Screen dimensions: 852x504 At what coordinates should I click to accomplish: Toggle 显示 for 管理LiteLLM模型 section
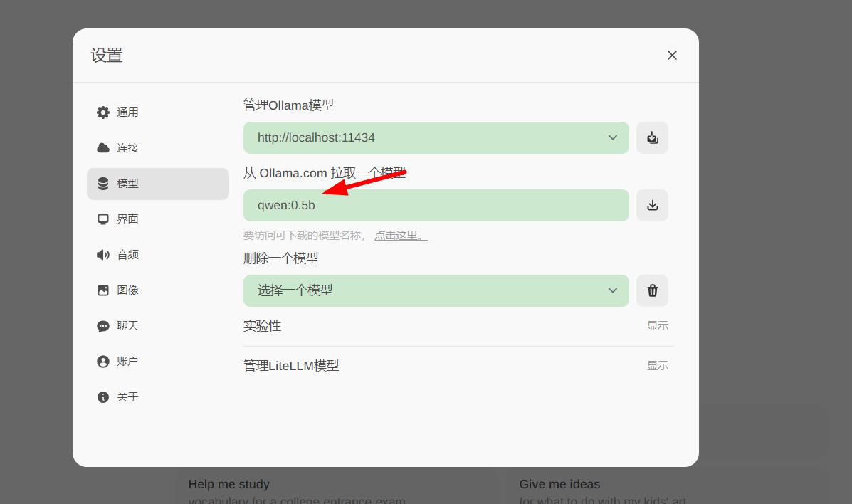click(x=658, y=365)
